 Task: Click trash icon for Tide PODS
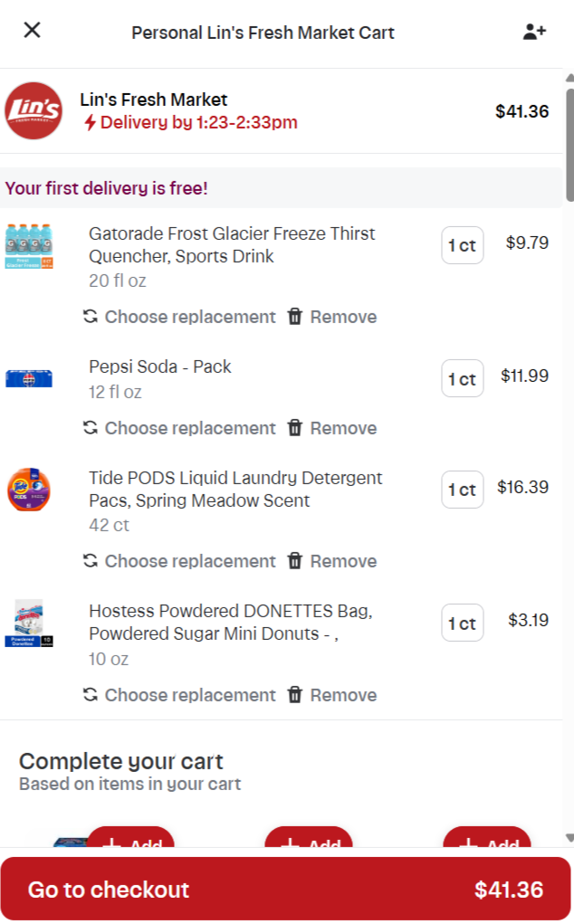click(295, 561)
